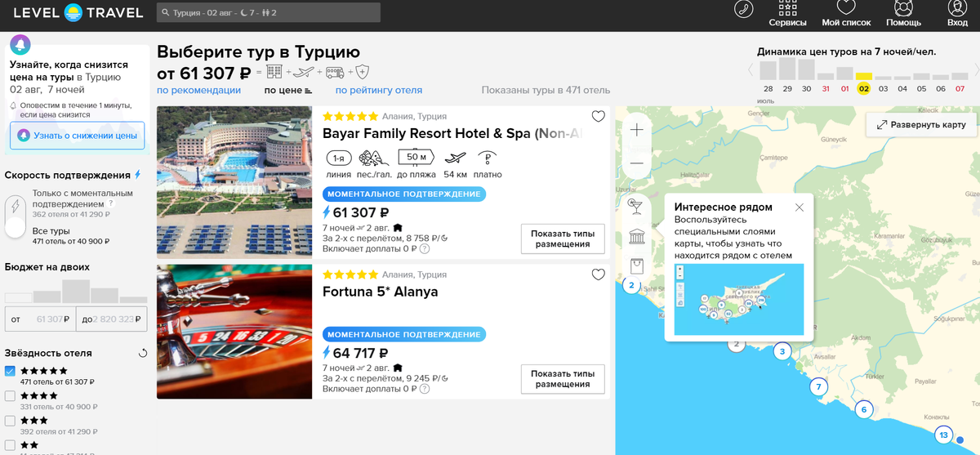Click the 1-я линия icon on Bayar card
Image resolution: width=980 pixels, height=455 pixels.
(x=338, y=158)
